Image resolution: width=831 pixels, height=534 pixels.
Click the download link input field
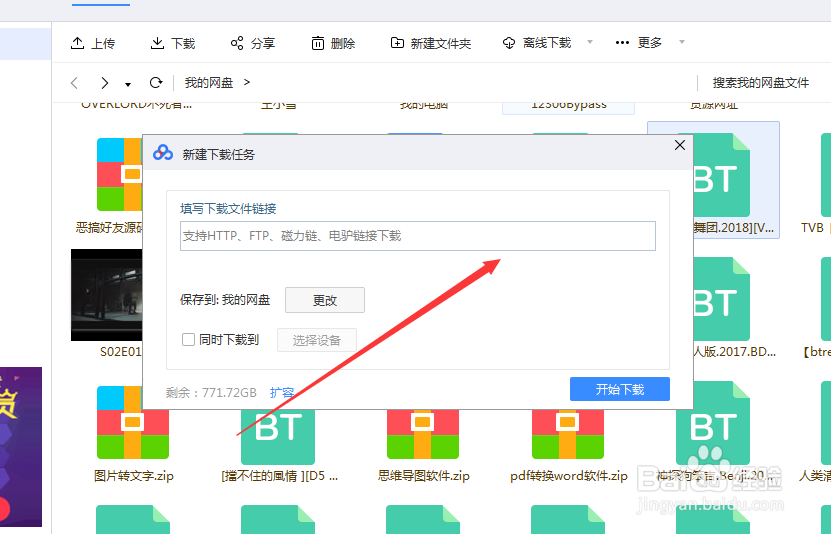coord(418,236)
